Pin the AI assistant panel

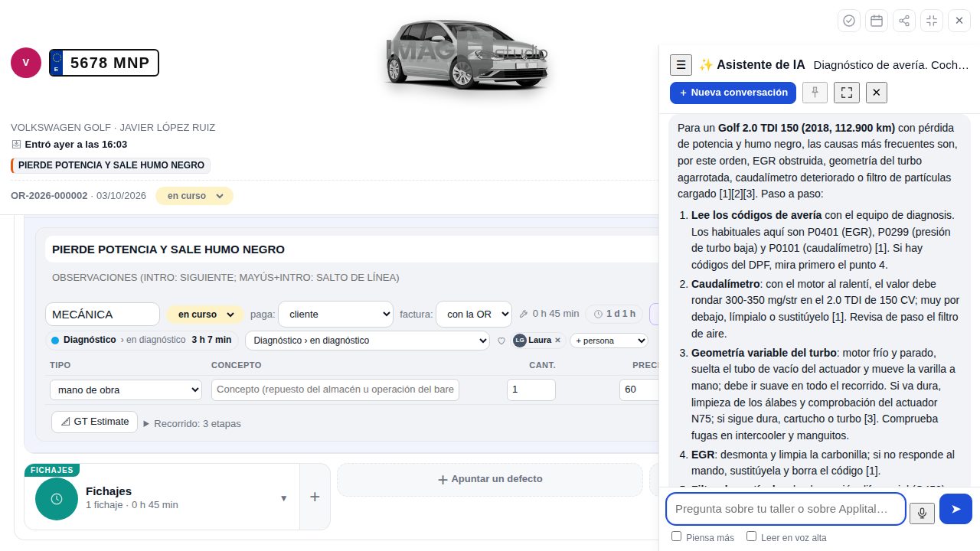pos(815,93)
